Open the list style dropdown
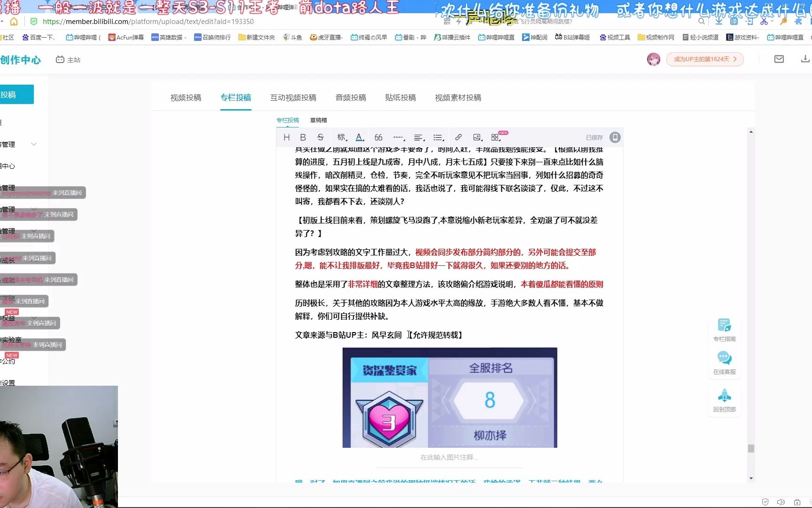The image size is (812, 508). [x=439, y=137]
